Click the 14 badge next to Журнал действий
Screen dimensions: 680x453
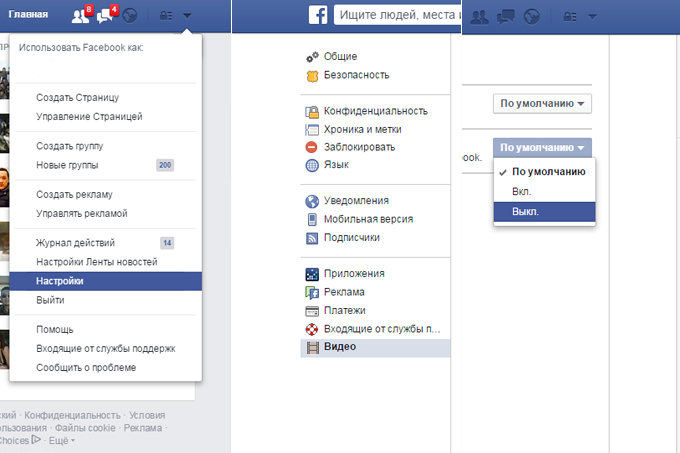point(167,243)
